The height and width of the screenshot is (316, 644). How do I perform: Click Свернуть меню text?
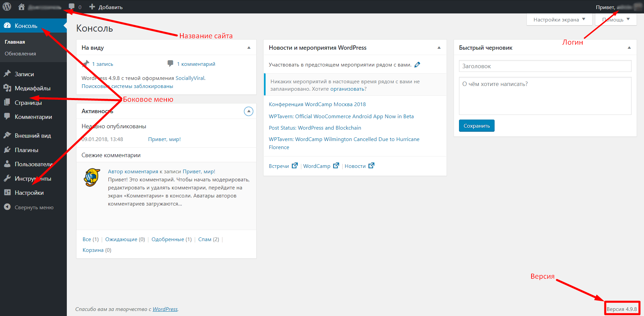34,207
